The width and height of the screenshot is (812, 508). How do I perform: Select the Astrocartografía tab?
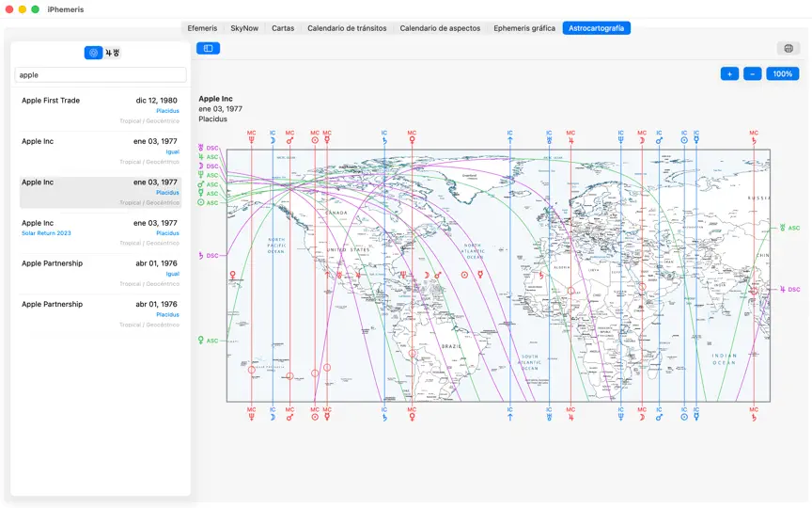click(596, 28)
